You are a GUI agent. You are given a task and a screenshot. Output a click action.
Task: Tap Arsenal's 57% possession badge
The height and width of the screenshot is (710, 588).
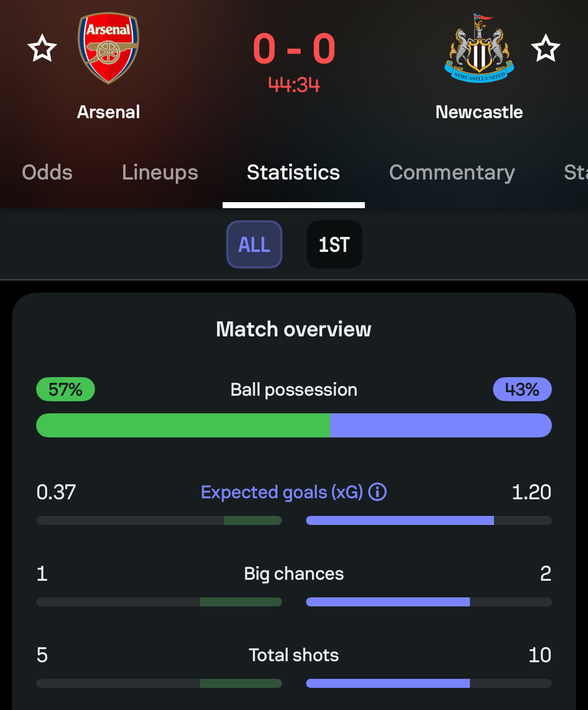[65, 389]
